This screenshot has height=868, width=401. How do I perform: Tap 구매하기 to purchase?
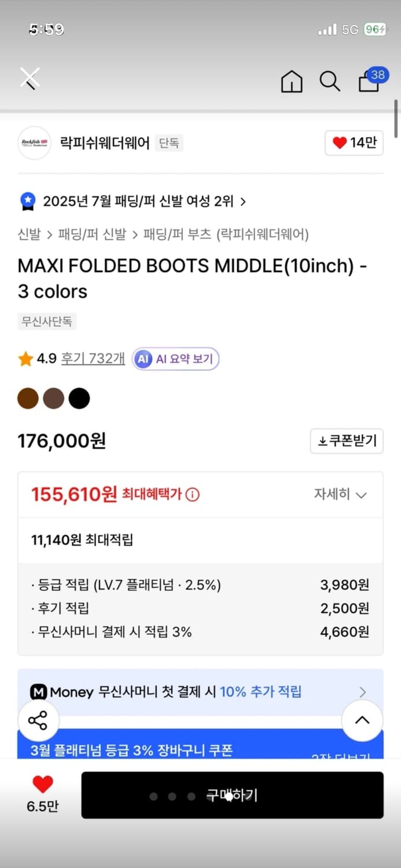coord(232,795)
